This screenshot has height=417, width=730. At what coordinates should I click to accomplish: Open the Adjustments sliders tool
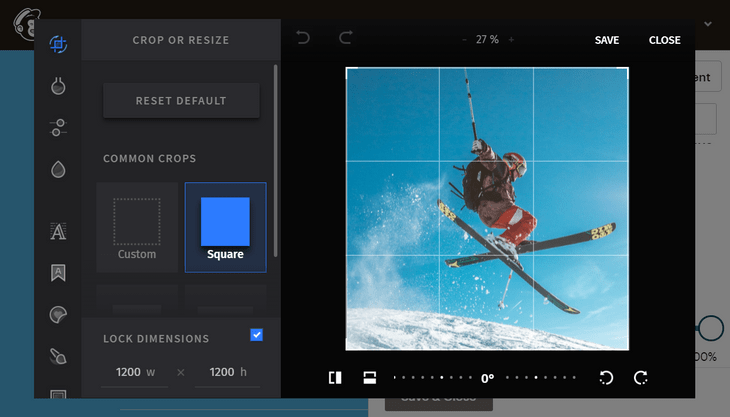click(58, 127)
